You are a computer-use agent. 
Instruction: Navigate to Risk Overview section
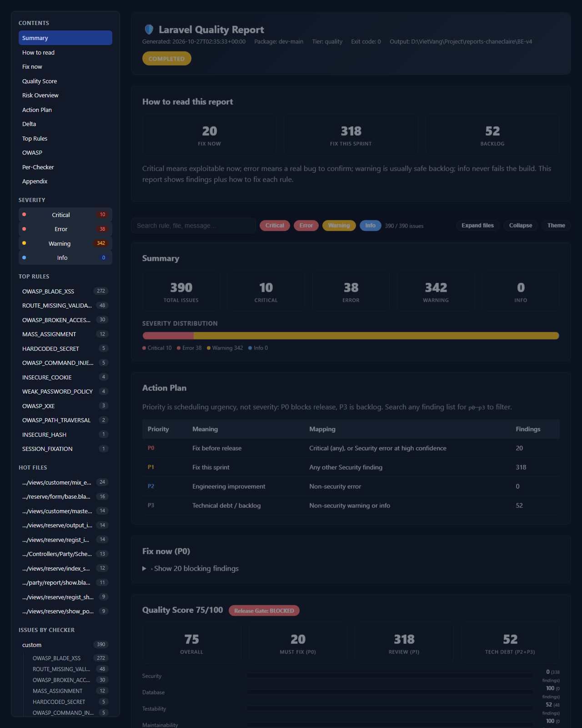pyautogui.click(x=65, y=95)
